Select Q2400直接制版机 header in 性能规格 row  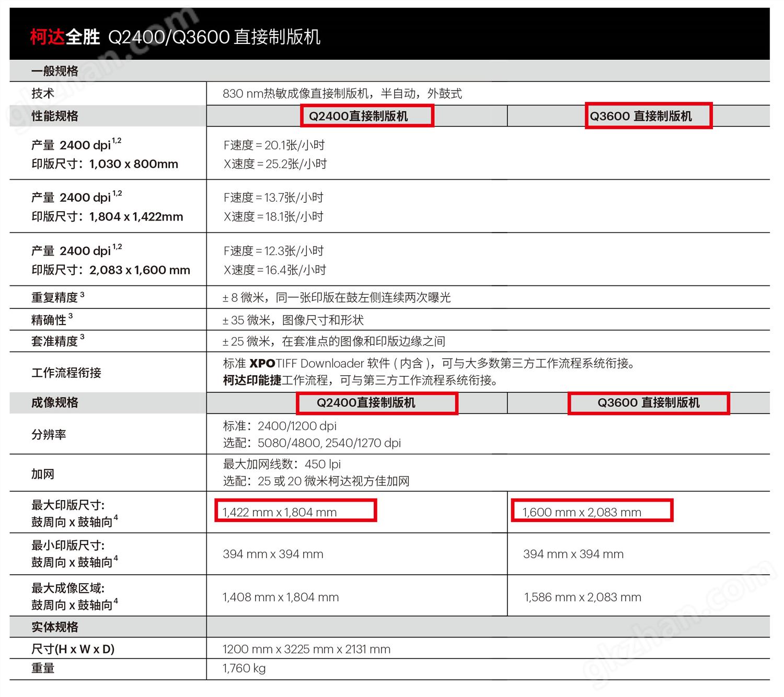point(359,116)
